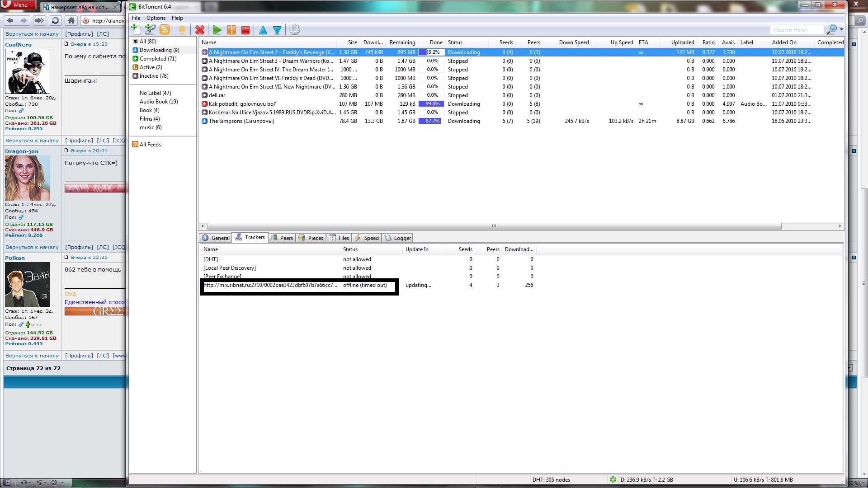Remove torrent with the red X icon
The image size is (868, 488).
coord(199,30)
